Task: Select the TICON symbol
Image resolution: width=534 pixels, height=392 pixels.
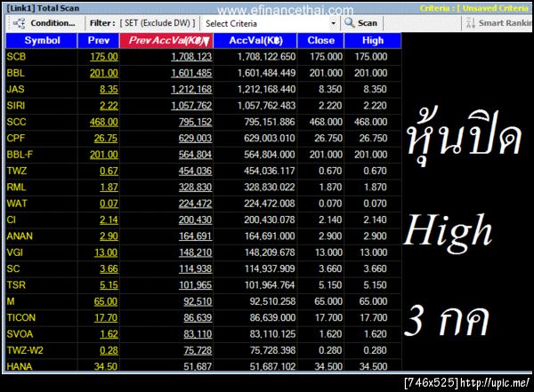Action: pyautogui.click(x=21, y=318)
